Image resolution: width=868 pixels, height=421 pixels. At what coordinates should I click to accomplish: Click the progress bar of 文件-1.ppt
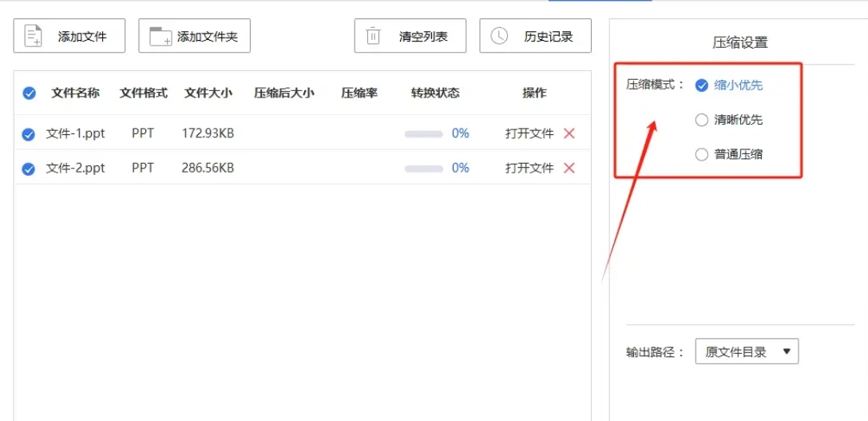tap(423, 134)
